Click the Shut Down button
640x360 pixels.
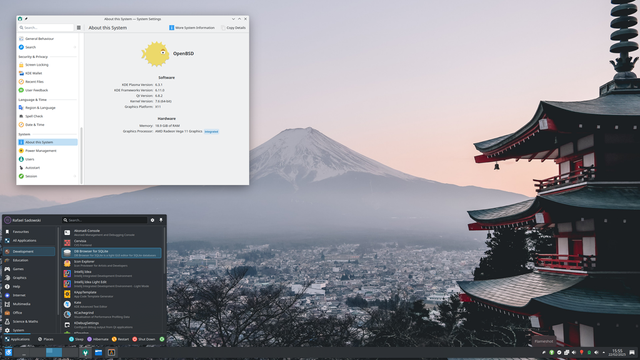coord(144,339)
